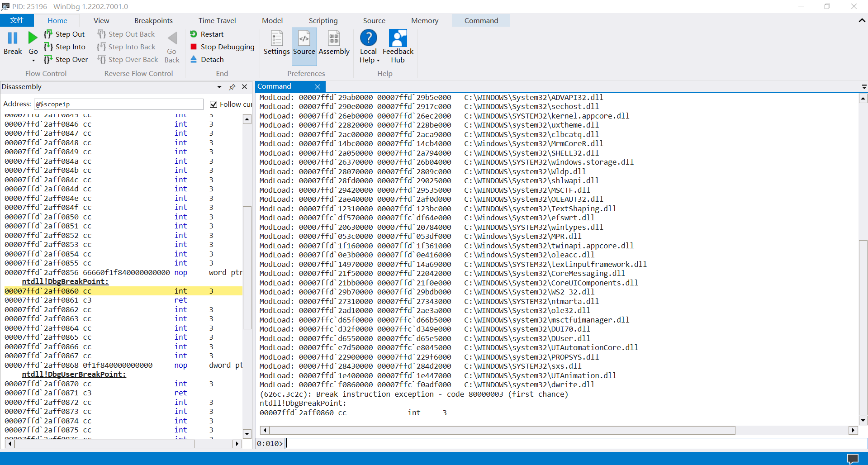The image size is (868, 465).
Task: Click Step Into Back
Action: (126, 47)
